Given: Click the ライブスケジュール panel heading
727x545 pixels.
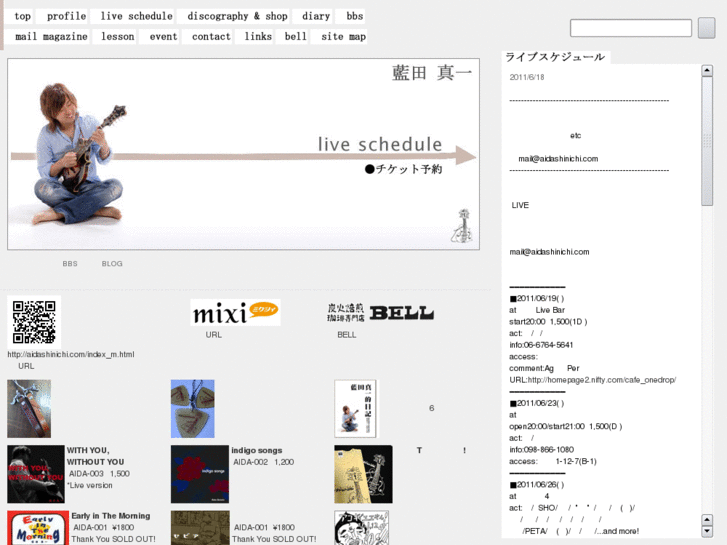Looking at the screenshot, I should 555,57.
